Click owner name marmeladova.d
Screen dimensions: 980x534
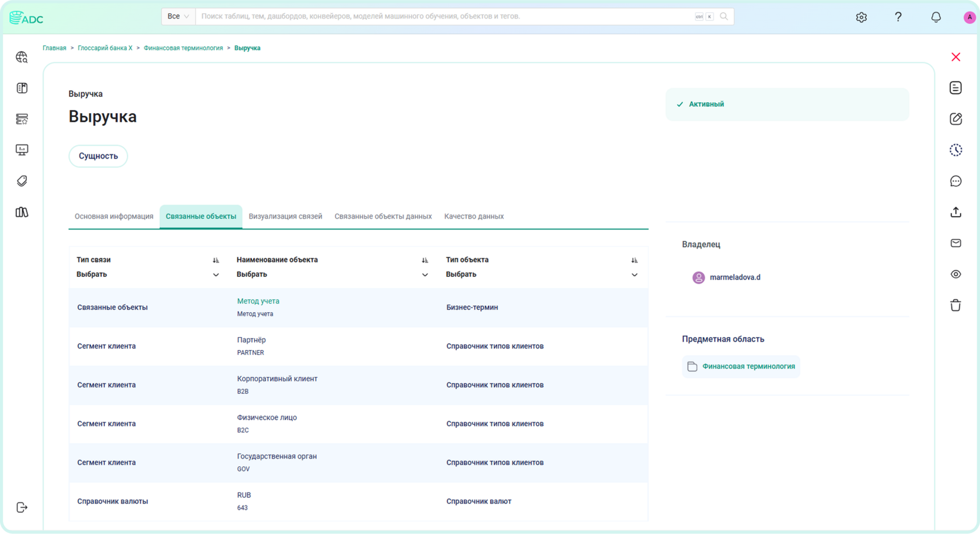735,278
